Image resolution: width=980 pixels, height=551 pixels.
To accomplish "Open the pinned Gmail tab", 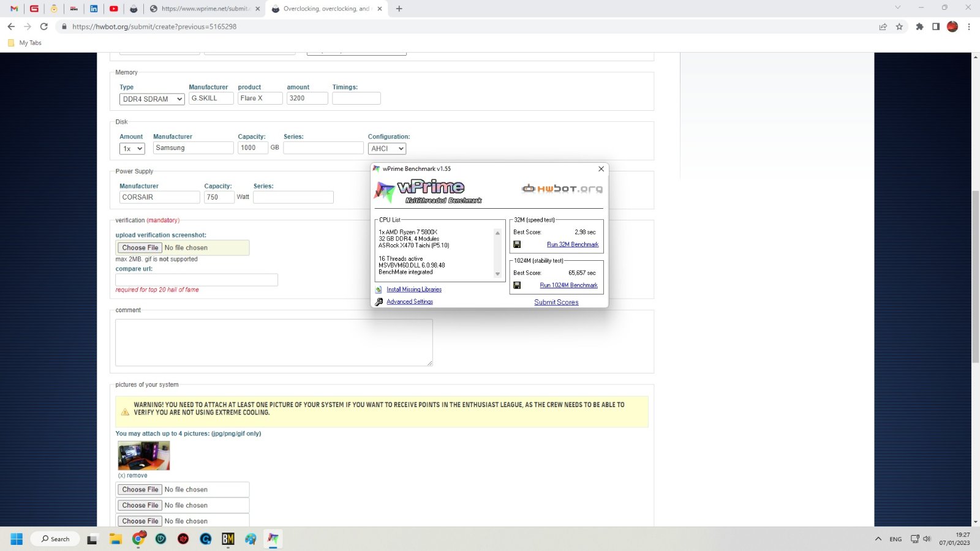I will tap(14, 9).
